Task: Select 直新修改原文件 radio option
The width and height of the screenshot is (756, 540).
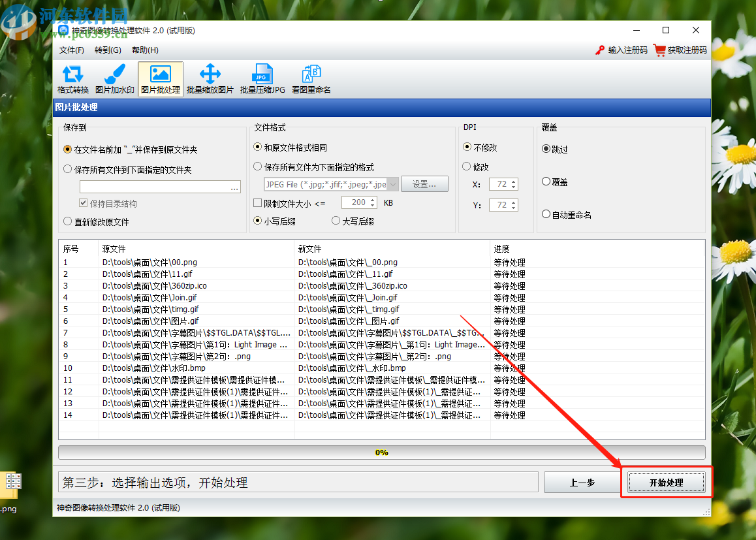Action: pyautogui.click(x=96, y=222)
